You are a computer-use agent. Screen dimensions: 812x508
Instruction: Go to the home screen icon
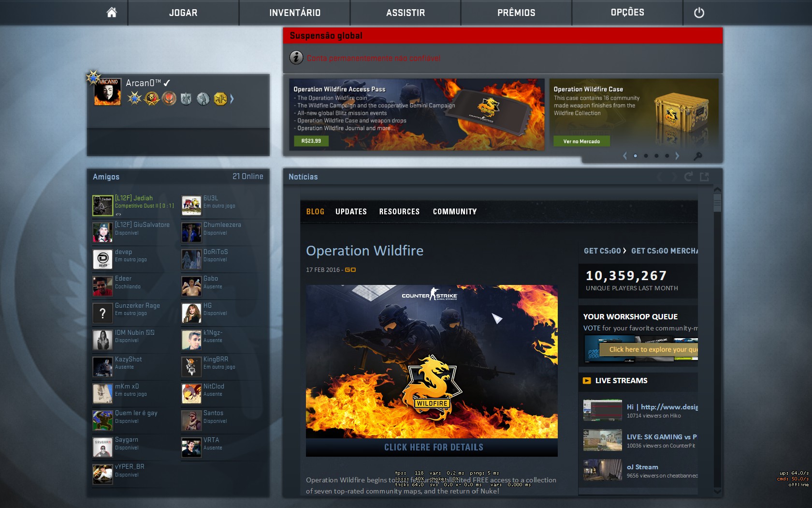point(112,13)
